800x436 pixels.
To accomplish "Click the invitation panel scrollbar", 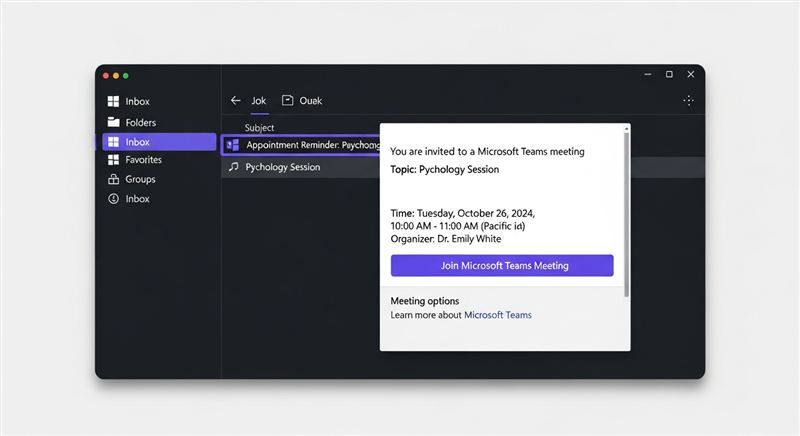I will point(627,214).
